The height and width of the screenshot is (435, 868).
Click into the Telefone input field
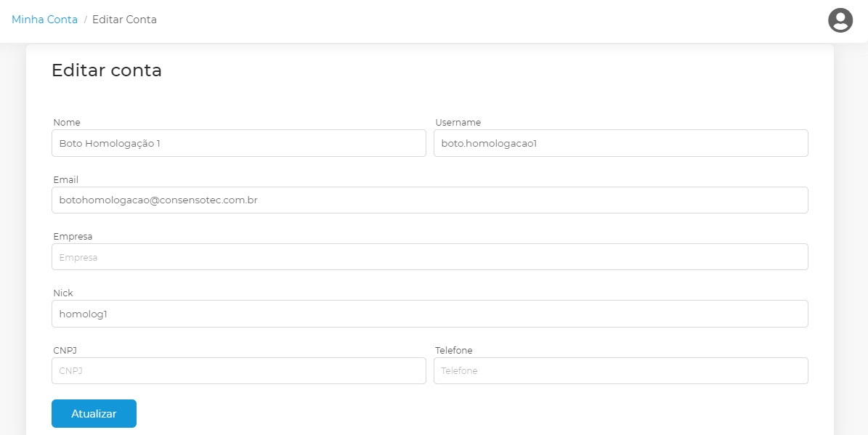620,370
